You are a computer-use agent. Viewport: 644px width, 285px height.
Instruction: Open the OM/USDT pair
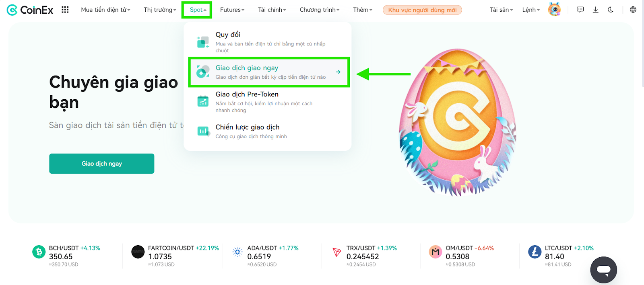click(x=459, y=248)
